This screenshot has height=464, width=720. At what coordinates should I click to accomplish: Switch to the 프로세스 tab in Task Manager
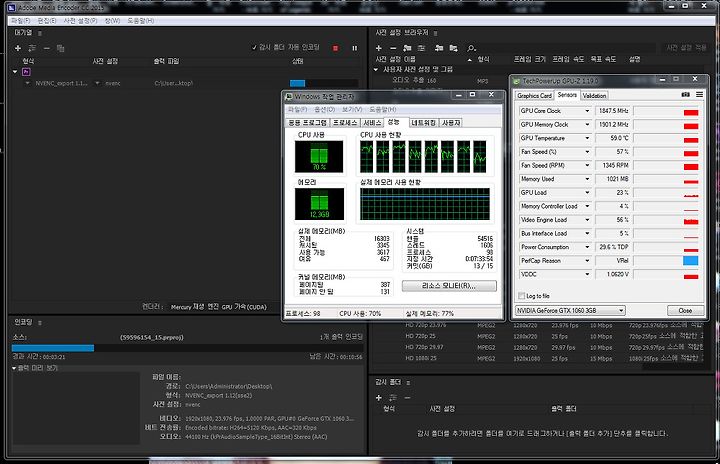pyautogui.click(x=345, y=123)
